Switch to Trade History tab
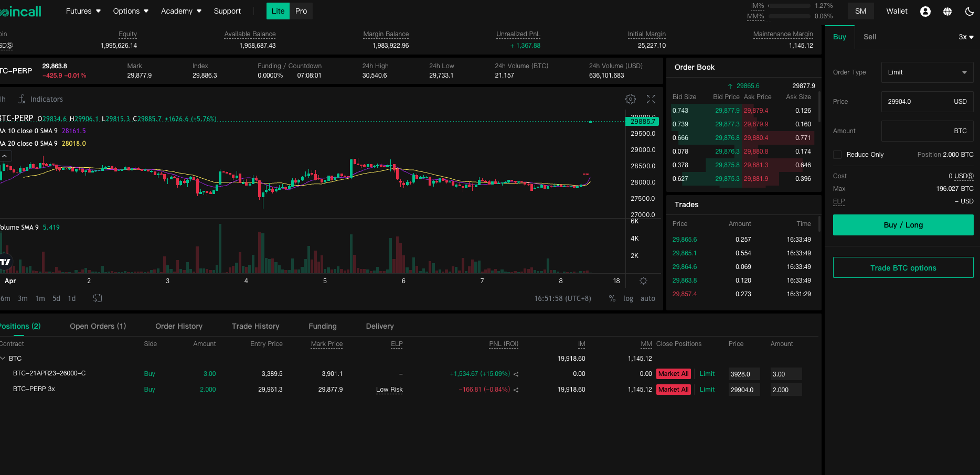Viewport: 980px width, 475px height. [255, 326]
